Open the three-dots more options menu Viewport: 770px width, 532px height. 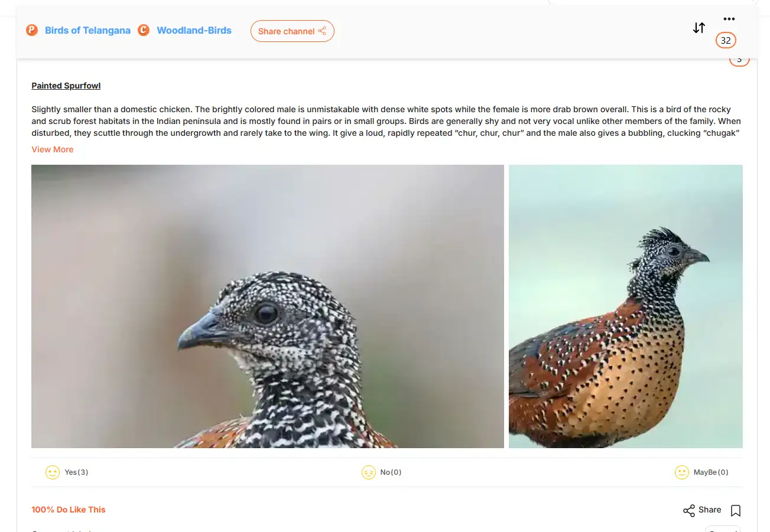(729, 19)
